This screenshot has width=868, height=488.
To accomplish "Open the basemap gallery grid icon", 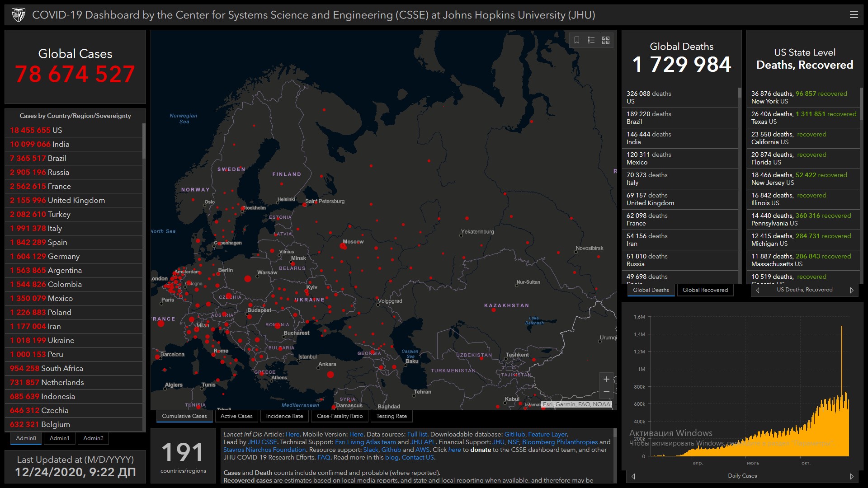I will point(606,40).
